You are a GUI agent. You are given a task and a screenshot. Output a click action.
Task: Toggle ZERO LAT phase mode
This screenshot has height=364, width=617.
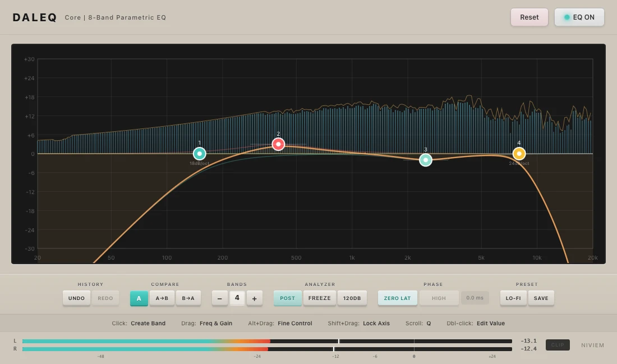(x=397, y=298)
